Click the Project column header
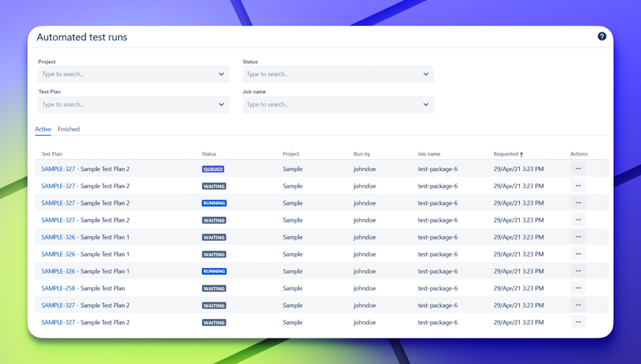The image size is (641, 364). tap(291, 154)
